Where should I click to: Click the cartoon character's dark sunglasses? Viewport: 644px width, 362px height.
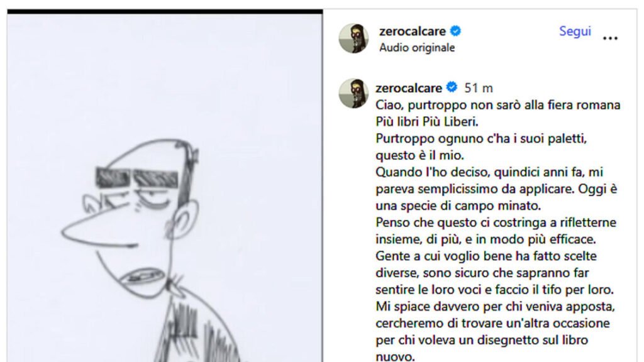pyautogui.click(x=136, y=178)
